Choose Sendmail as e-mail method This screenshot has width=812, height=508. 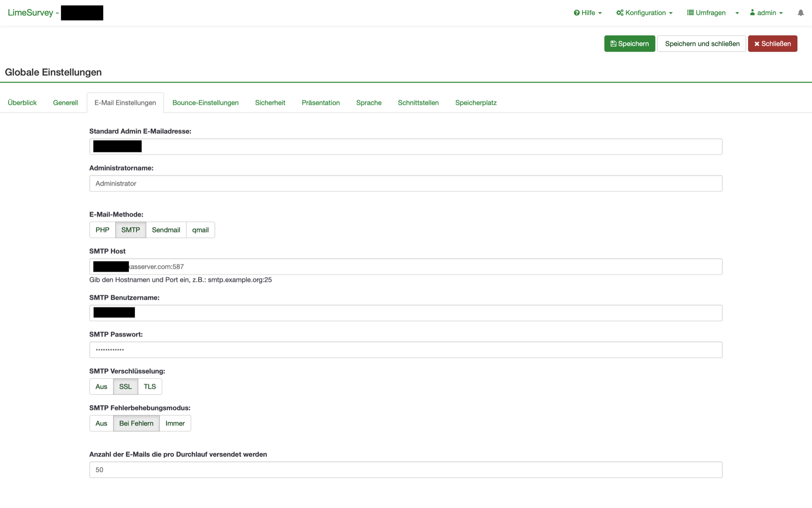(166, 230)
